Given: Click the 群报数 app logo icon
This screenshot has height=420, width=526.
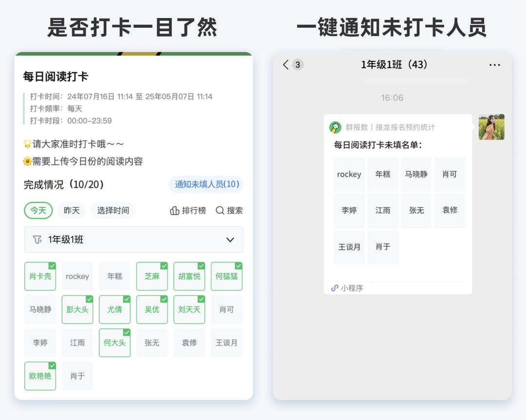Looking at the screenshot, I should 336,127.
